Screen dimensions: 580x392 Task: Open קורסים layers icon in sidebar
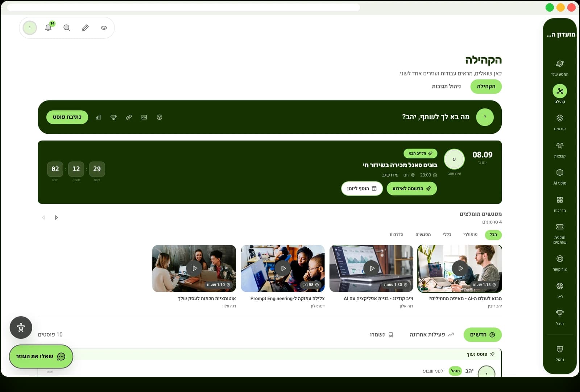pyautogui.click(x=560, y=118)
